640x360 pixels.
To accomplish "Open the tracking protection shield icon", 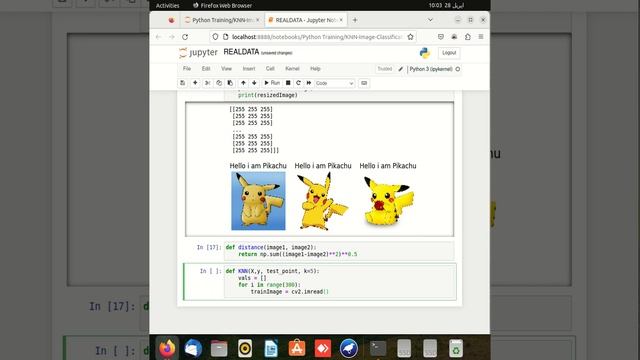I will click(215, 37).
